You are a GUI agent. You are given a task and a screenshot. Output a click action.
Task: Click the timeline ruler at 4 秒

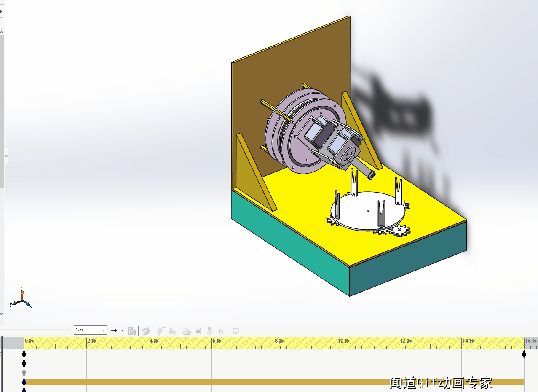click(153, 341)
